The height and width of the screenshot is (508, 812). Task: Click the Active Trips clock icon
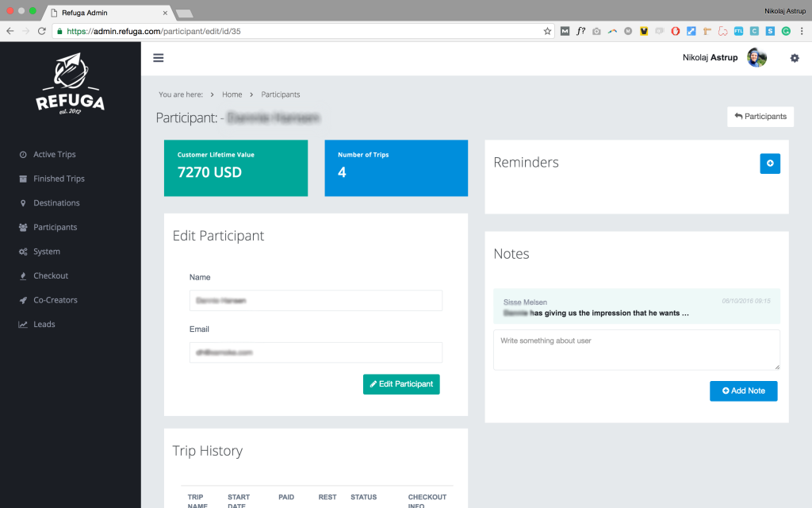pos(23,155)
